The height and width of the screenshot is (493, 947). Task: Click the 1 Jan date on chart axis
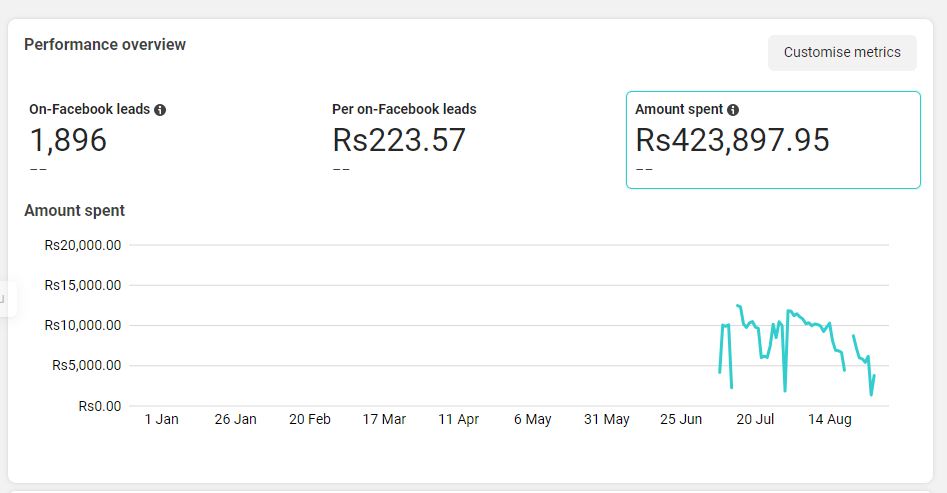click(161, 419)
